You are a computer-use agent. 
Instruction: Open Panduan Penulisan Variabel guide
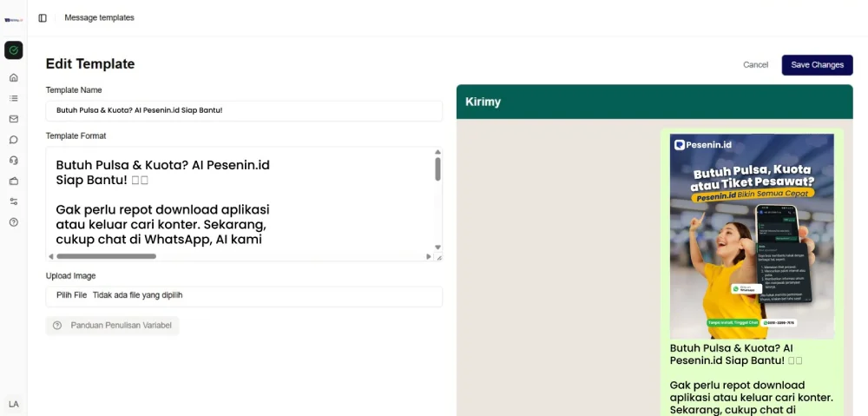(x=113, y=326)
